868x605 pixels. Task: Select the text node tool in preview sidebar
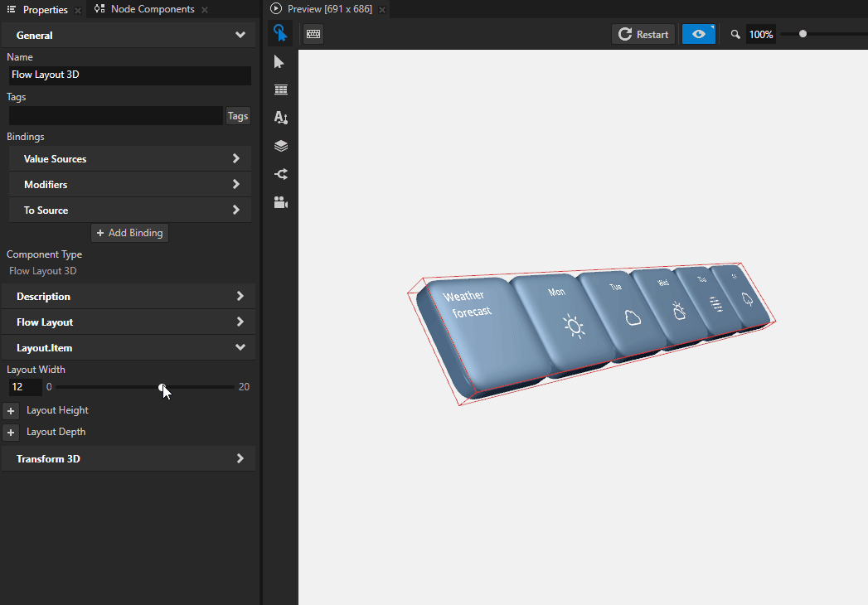279,118
